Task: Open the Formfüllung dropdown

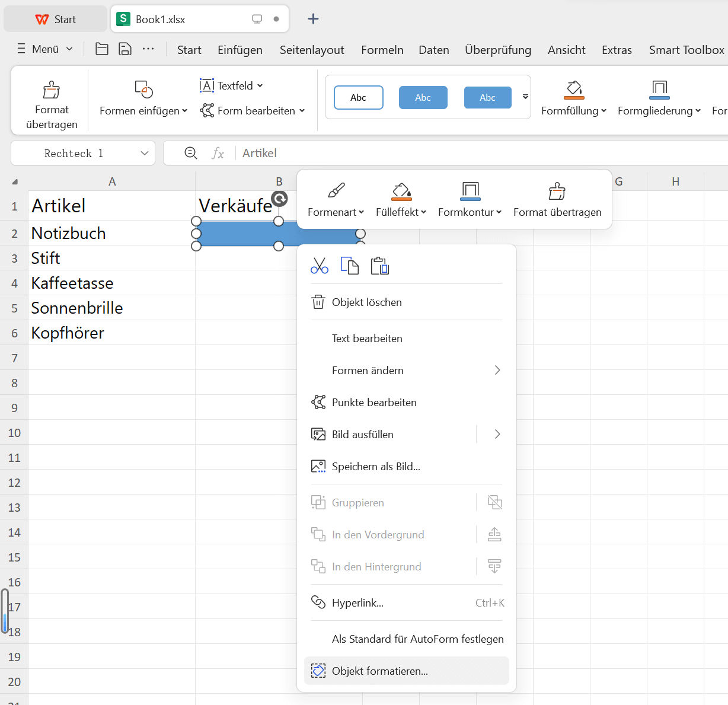Action: click(573, 111)
